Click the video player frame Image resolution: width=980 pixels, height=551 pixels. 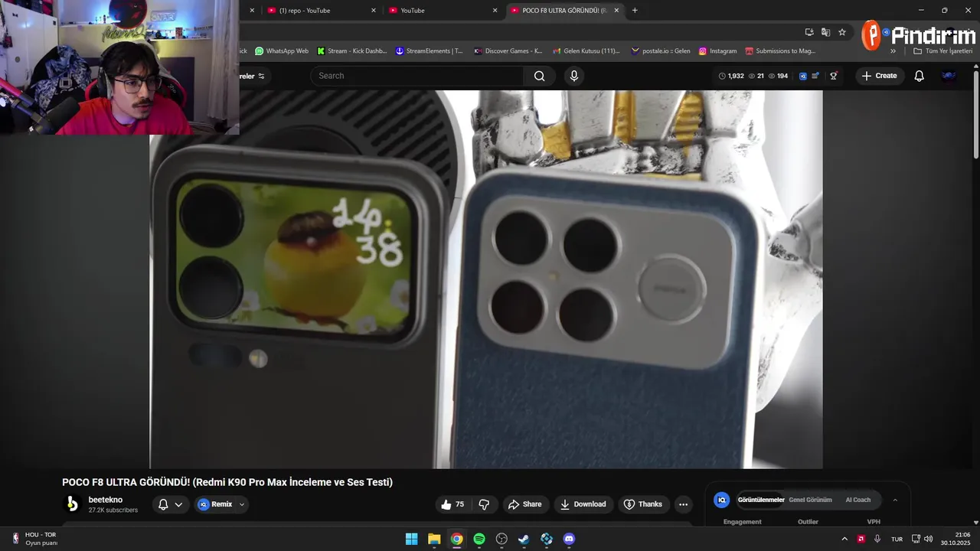pos(486,279)
